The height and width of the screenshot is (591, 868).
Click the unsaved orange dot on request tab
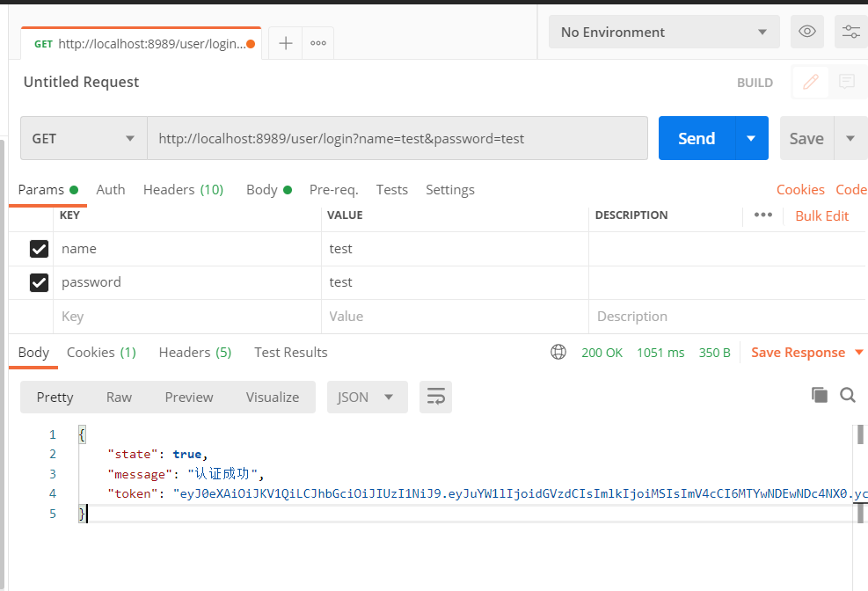click(x=251, y=44)
